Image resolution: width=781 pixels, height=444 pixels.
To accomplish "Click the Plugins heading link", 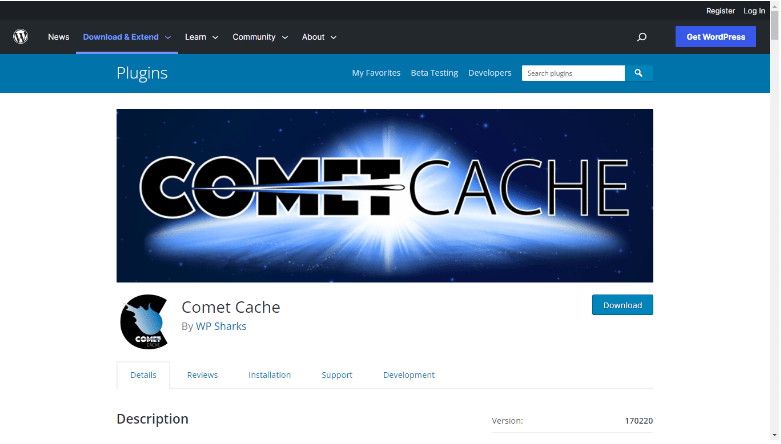I will coord(142,73).
